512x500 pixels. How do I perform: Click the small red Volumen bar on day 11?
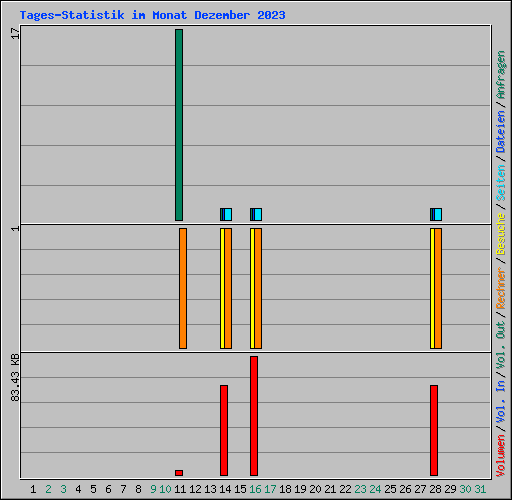179,473
